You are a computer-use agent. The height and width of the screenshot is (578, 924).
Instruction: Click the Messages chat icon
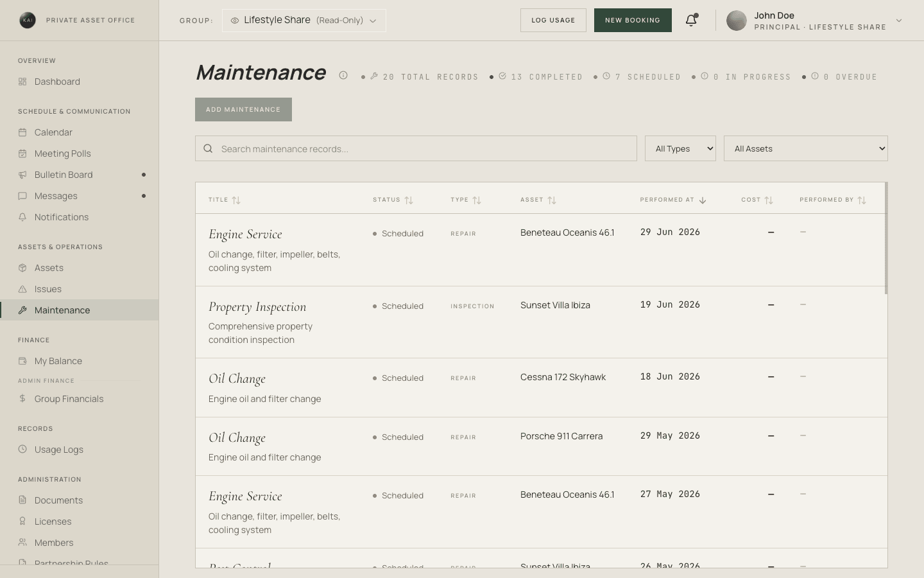tap(22, 196)
